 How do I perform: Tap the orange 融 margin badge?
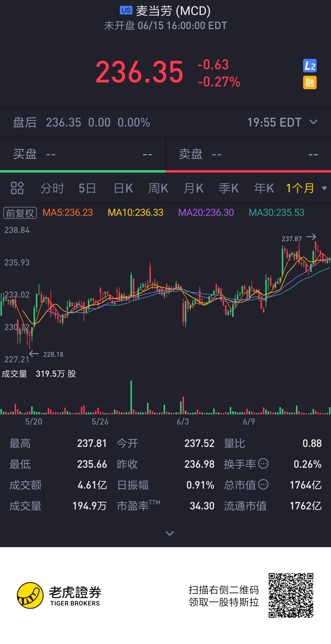[310, 82]
